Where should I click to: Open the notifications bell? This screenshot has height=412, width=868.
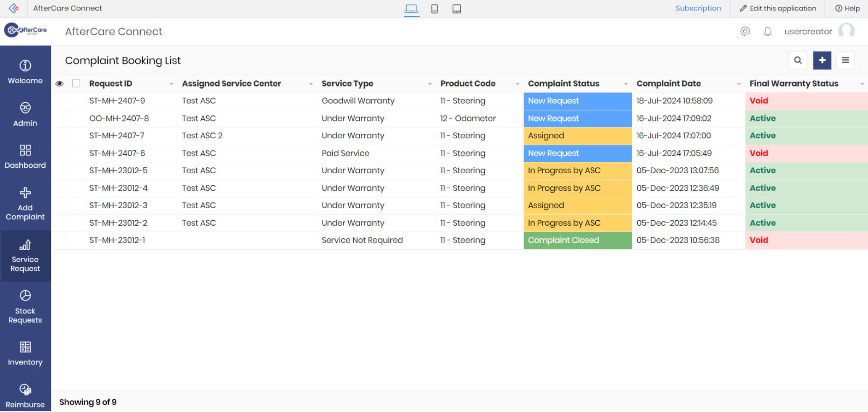tap(767, 32)
